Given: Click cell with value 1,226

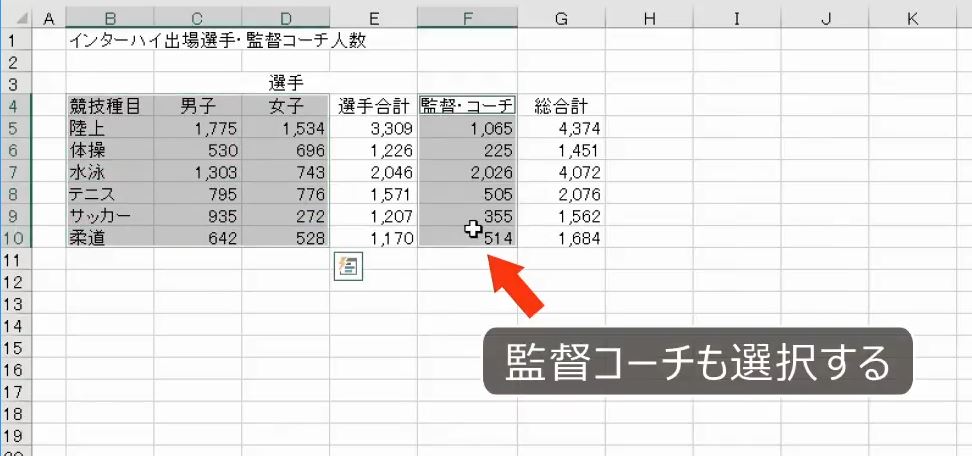Looking at the screenshot, I should click(x=374, y=149).
